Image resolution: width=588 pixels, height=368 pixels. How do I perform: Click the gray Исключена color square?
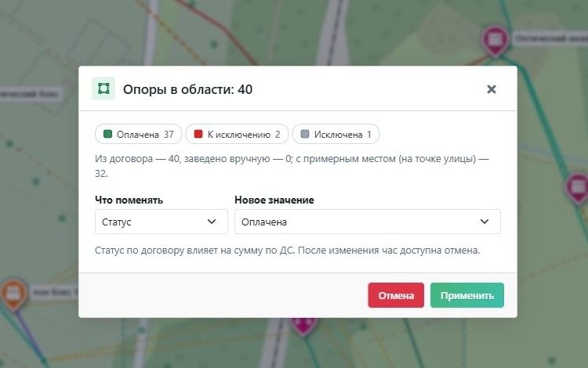[x=305, y=134]
